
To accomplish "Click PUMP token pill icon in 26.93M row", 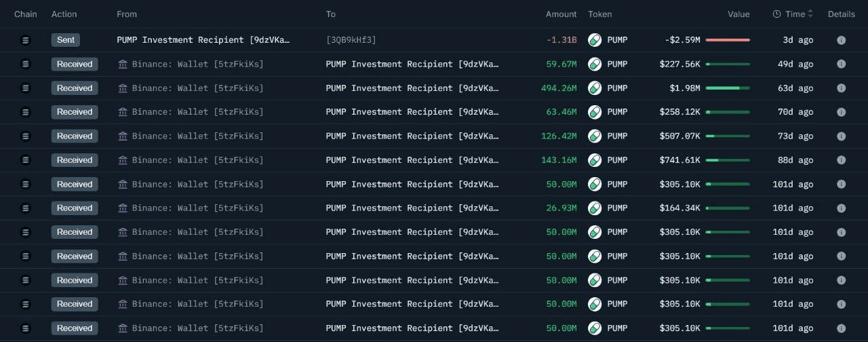I will pos(595,208).
